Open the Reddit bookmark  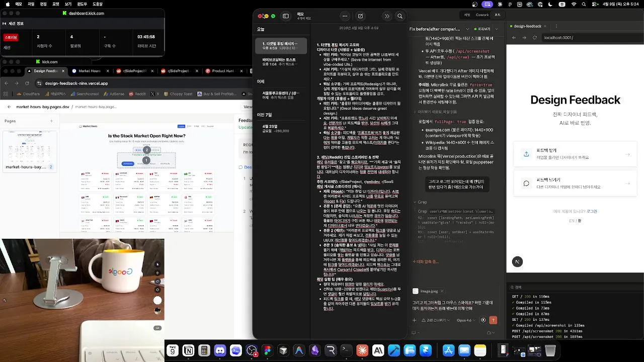(x=137, y=94)
